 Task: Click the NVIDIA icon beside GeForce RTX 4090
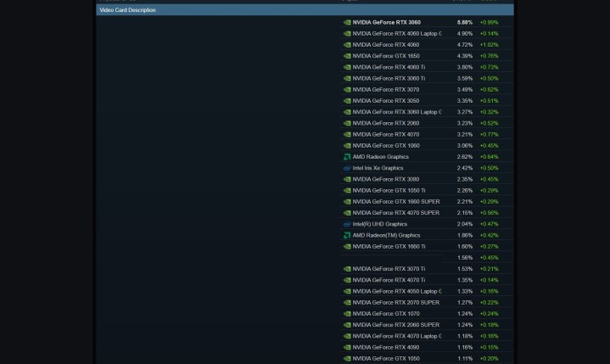[347, 347]
